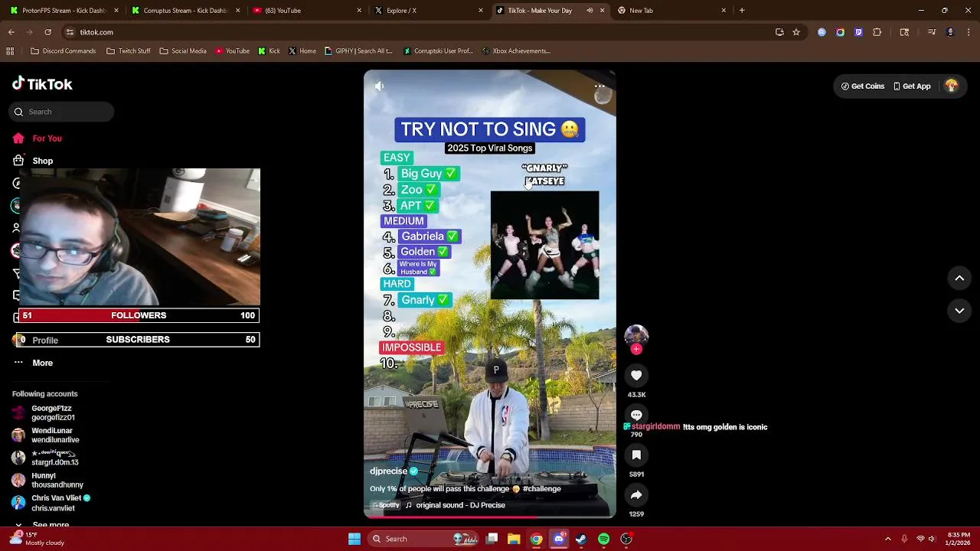Open the TikTok account avatar menu

[952, 86]
